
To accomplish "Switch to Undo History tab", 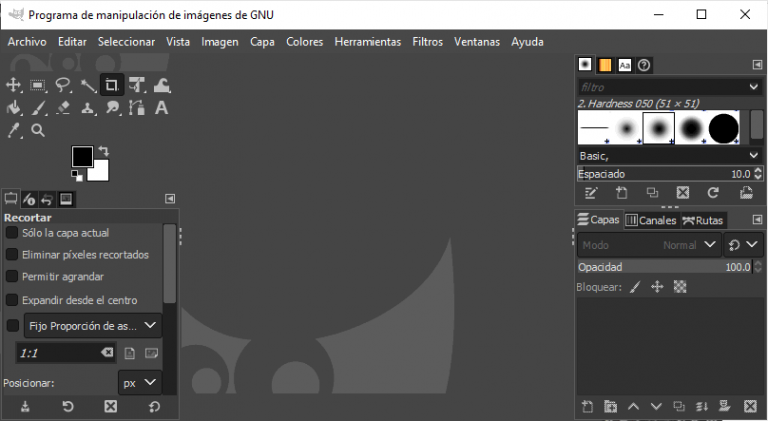I will click(47, 199).
